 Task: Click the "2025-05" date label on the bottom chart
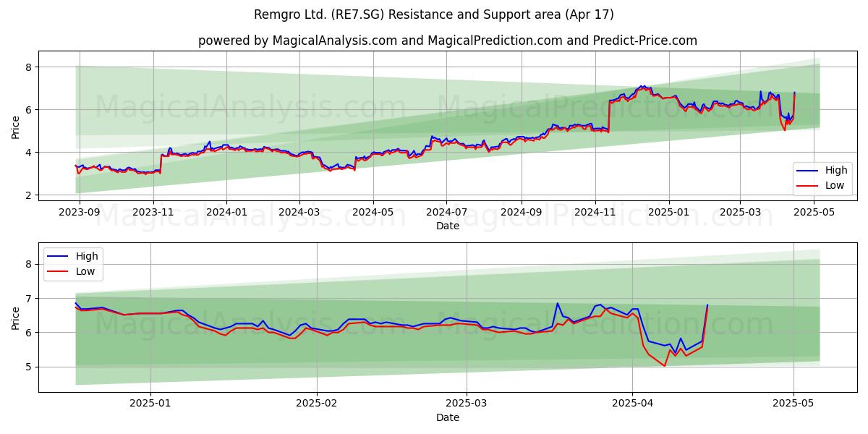pyautogui.click(x=793, y=404)
